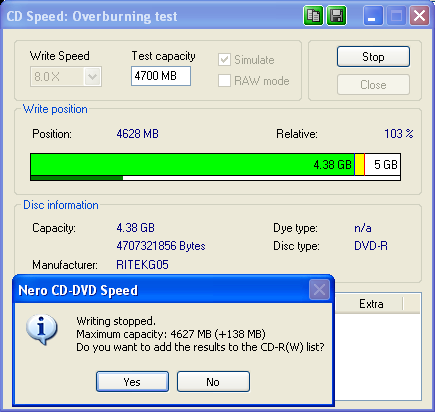Click the Extra column header
Image resolution: width=435 pixels, height=412 pixels.
click(x=371, y=304)
